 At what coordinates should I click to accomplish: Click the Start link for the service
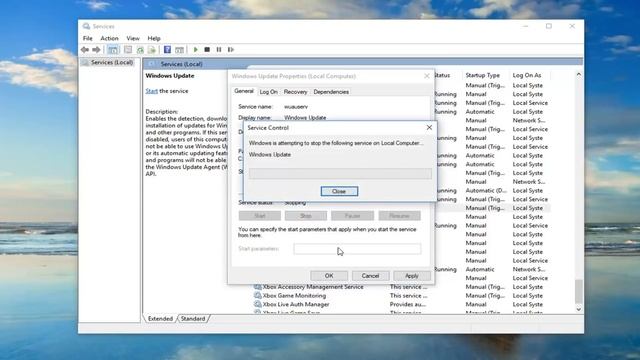[x=151, y=91]
